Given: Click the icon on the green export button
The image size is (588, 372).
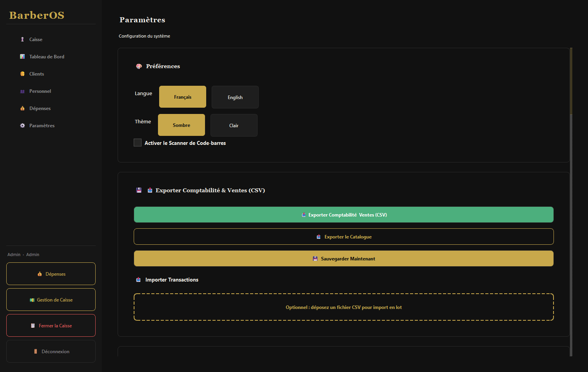Looking at the screenshot, I should [304, 215].
